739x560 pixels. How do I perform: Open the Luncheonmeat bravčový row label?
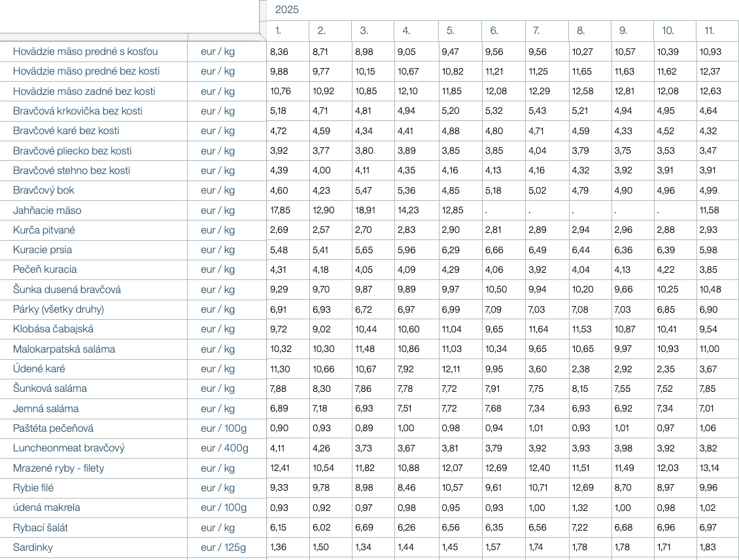click(69, 448)
